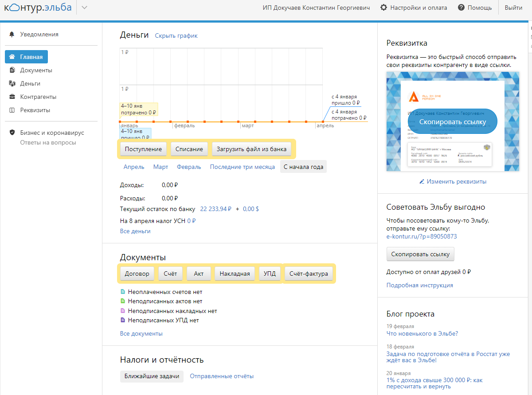Screen dimensions: 532x395
Task: Open blog post Что новенького в Эльбе?
Action: coord(422,333)
